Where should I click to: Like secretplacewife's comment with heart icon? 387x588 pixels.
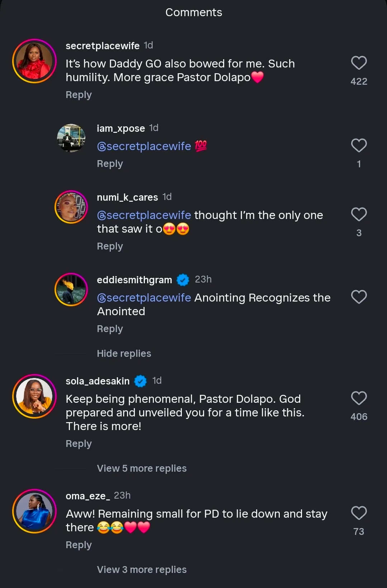click(x=359, y=63)
